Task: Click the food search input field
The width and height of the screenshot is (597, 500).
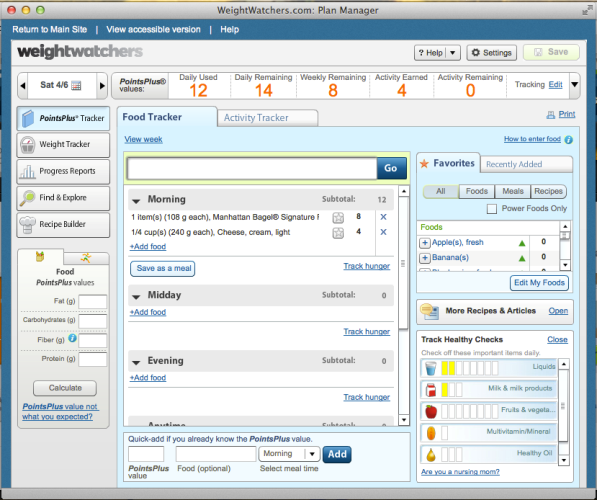Action: (252, 168)
